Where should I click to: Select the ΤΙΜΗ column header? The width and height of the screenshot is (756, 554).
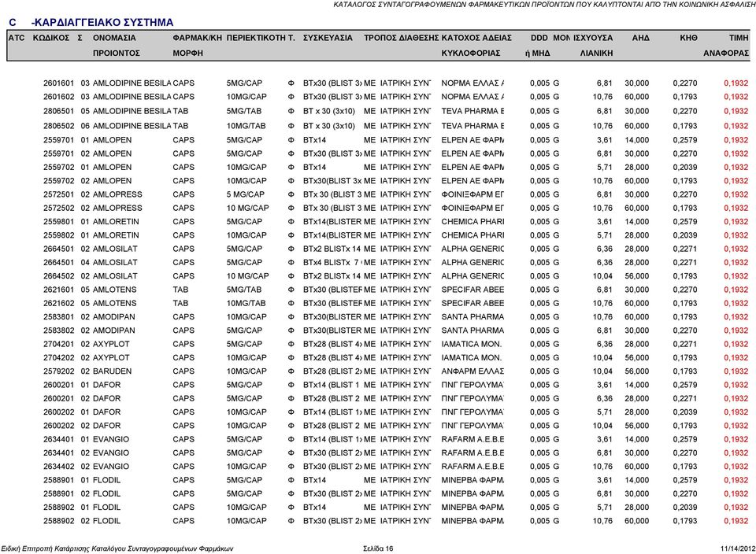pyautogui.click(x=739, y=38)
